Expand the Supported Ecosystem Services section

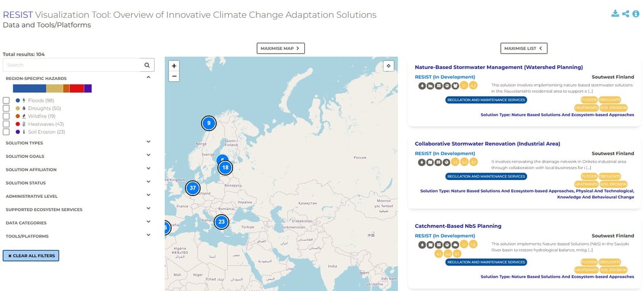78,209
